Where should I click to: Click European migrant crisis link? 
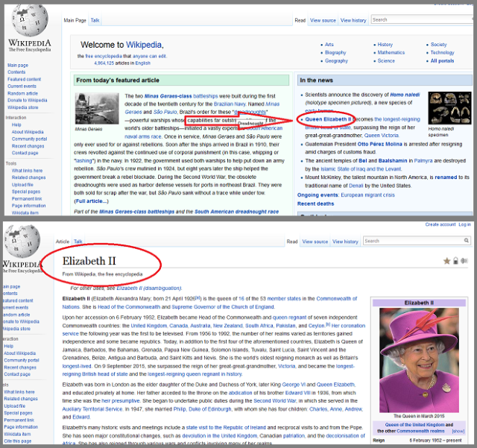[x=367, y=195]
